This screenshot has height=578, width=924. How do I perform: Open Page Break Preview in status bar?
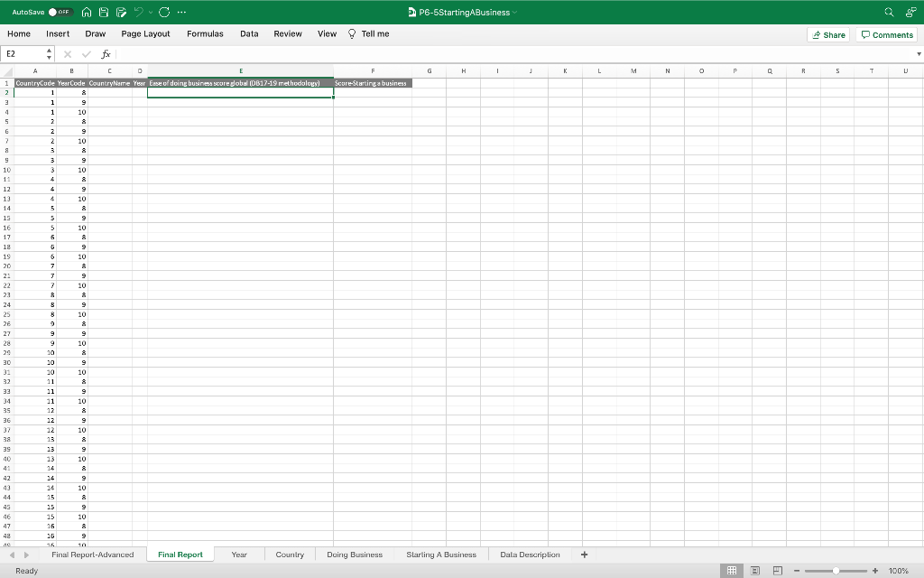(778, 570)
